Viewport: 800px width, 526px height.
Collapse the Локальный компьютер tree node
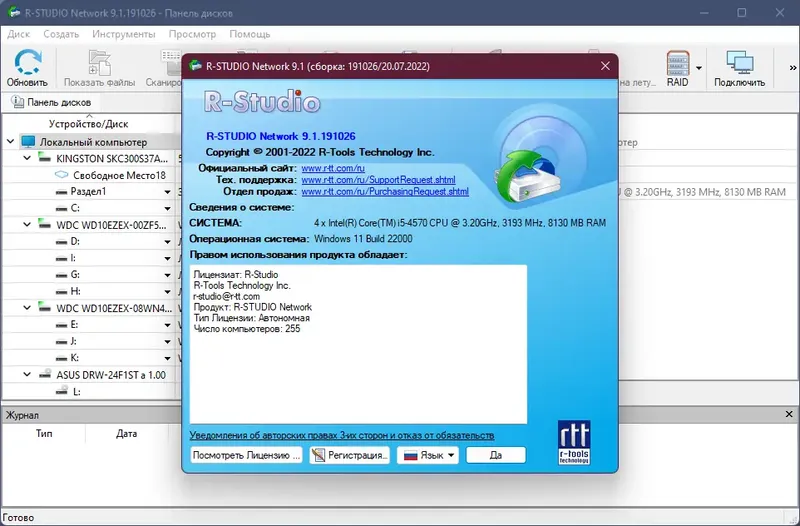click(x=10, y=141)
